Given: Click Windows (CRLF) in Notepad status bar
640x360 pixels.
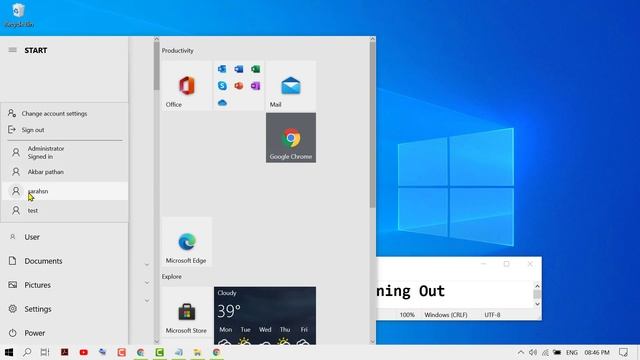Looking at the screenshot, I should coord(446,315).
